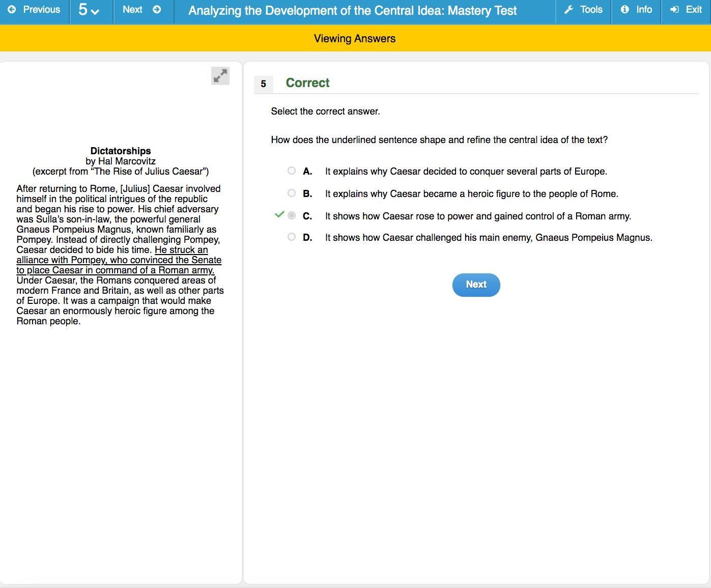This screenshot has width=711, height=588.
Task: Click answer letter C label
Action: pyautogui.click(x=307, y=216)
